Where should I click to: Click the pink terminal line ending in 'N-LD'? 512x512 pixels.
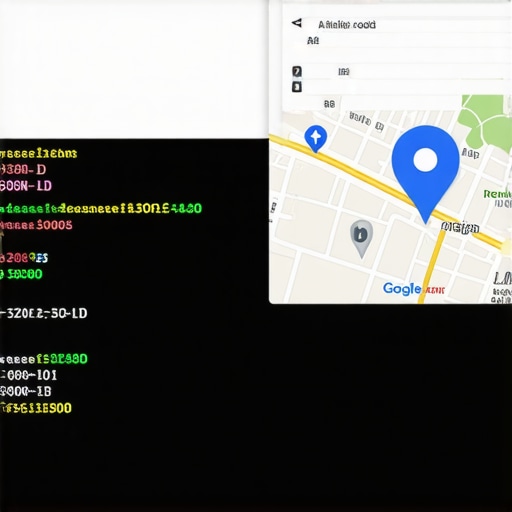tap(26, 186)
